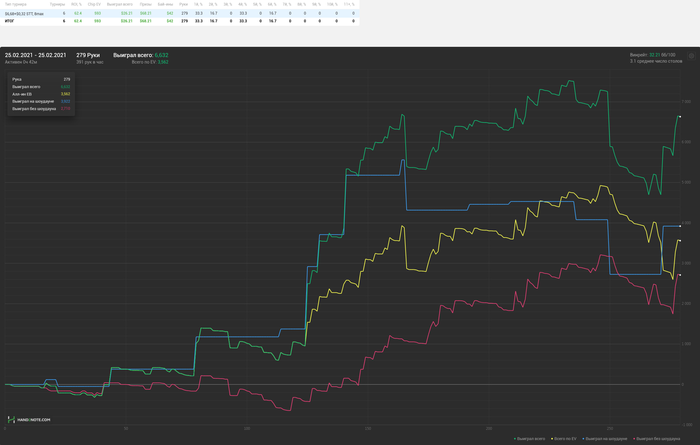Screen dimensions: 700x445
Task: Click 'Активен 0ч 42м' text
Action: pos(21,62)
